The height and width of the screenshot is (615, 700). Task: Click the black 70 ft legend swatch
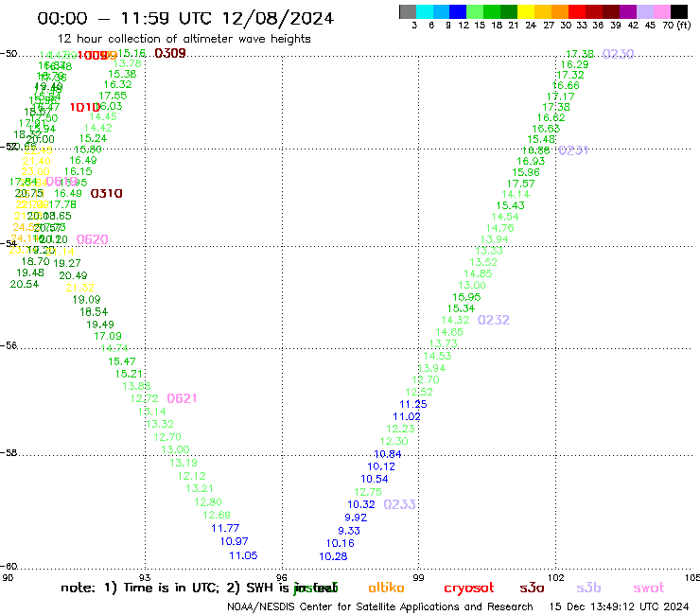[x=679, y=11]
